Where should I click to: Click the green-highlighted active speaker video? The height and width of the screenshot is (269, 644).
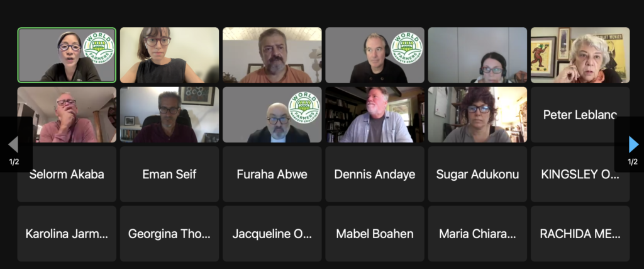pos(67,55)
